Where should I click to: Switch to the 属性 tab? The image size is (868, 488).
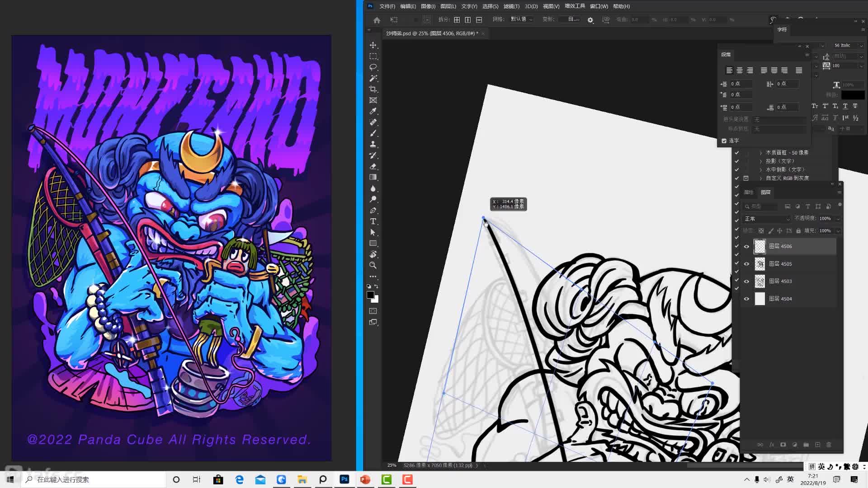click(749, 192)
